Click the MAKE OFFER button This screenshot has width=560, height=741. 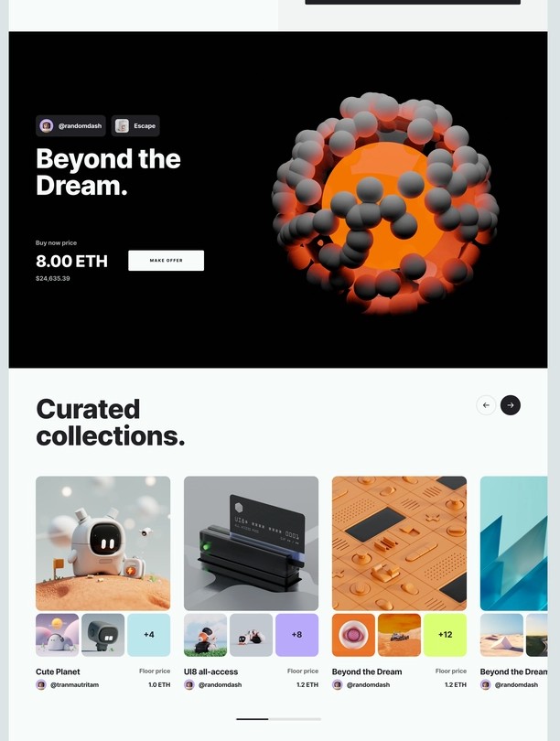[x=166, y=261]
